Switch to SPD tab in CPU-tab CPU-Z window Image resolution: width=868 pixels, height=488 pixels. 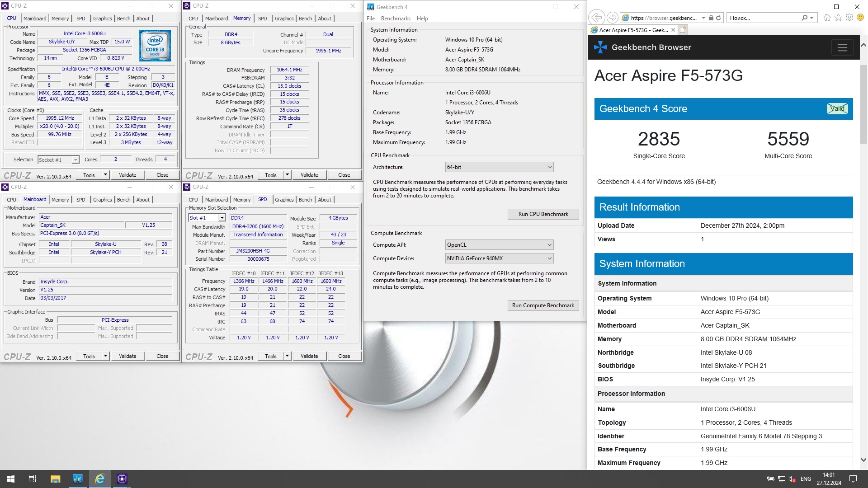tap(81, 19)
